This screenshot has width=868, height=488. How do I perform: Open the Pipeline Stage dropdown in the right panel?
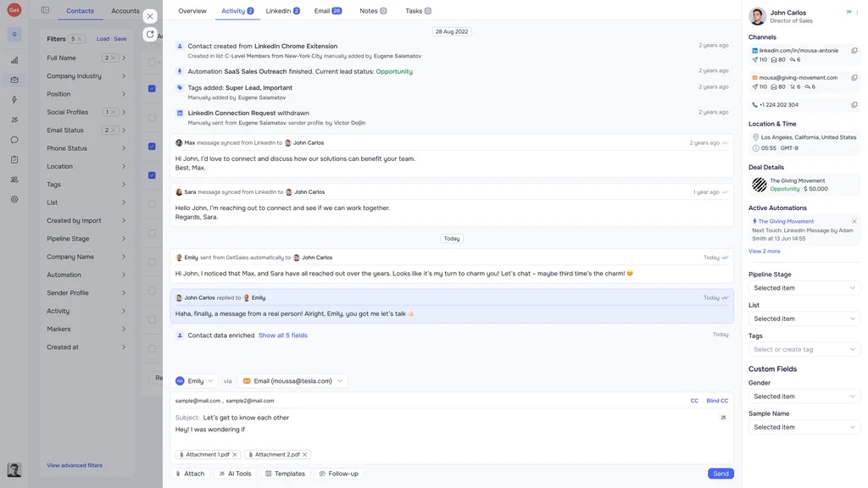click(x=804, y=288)
